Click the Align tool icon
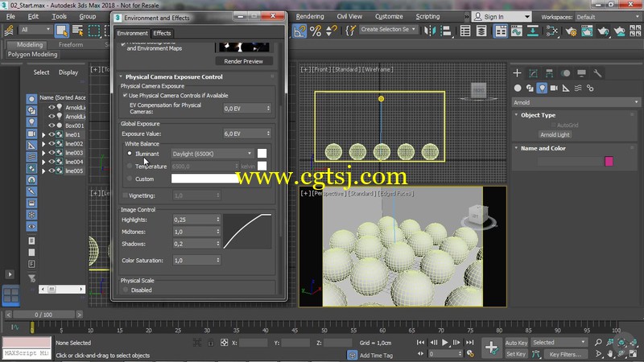 (446, 31)
